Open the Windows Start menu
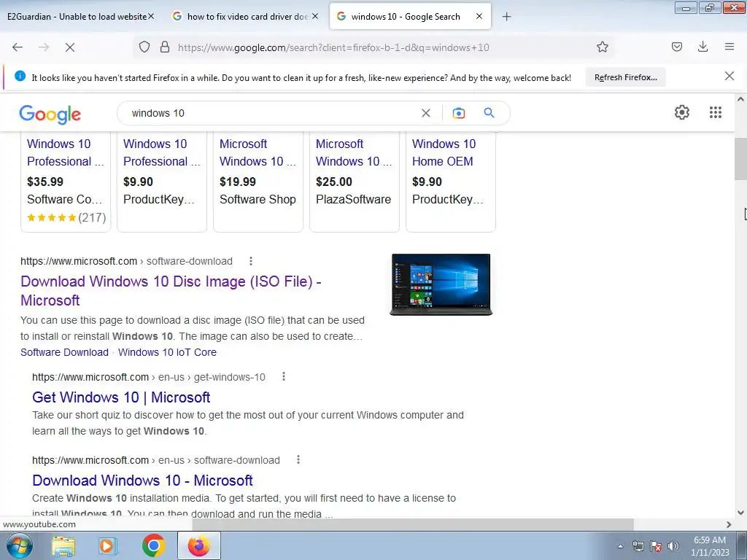Screen dimensions: 747x560 20,545
